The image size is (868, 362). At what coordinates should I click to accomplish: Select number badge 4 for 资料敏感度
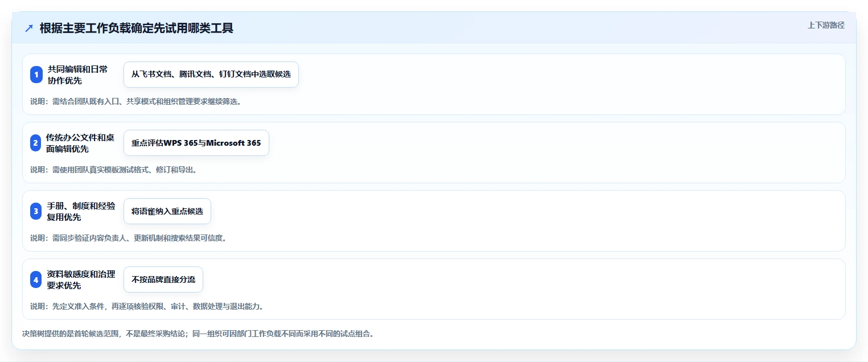36,279
